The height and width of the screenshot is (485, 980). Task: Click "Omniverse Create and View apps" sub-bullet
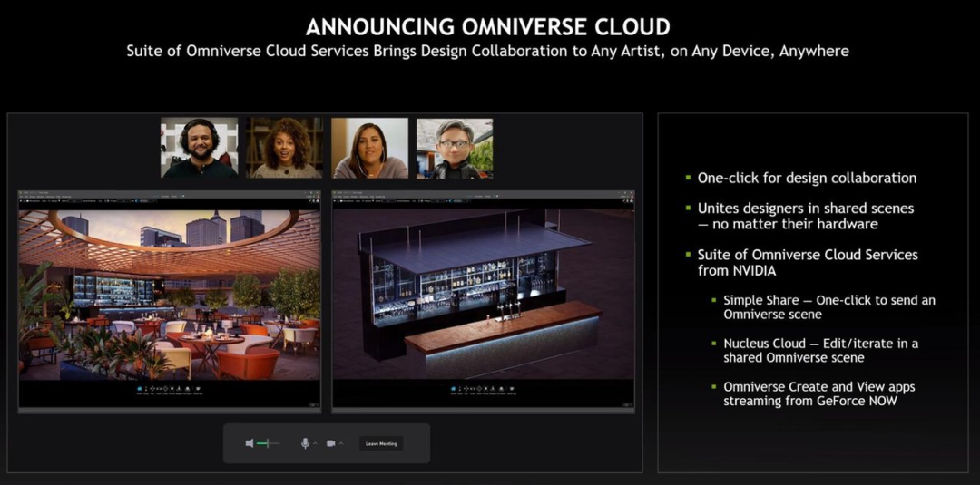(819, 393)
